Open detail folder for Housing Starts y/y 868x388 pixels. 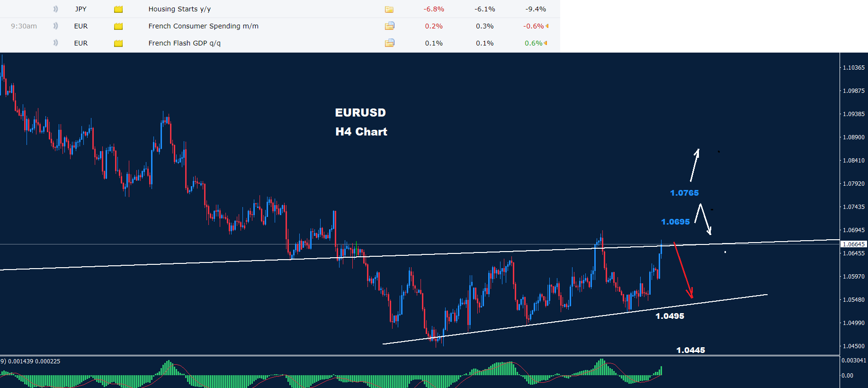(389, 9)
